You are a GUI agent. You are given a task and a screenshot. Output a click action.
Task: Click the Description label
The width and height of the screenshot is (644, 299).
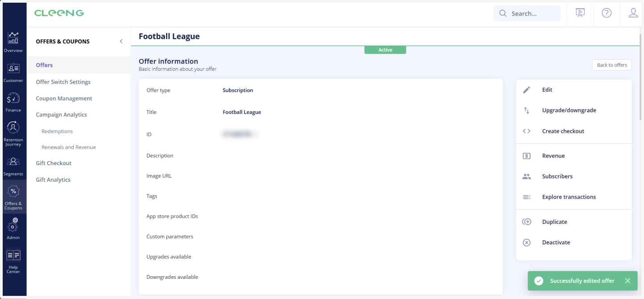point(160,156)
